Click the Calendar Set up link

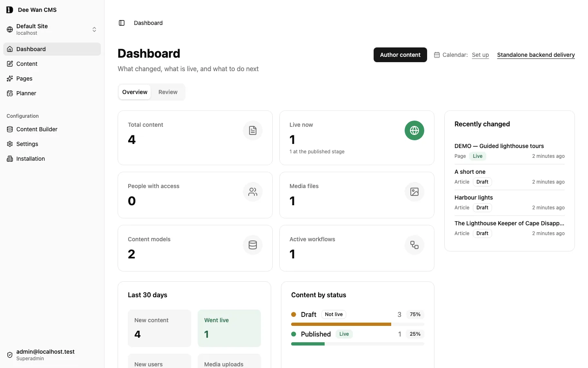coord(480,55)
